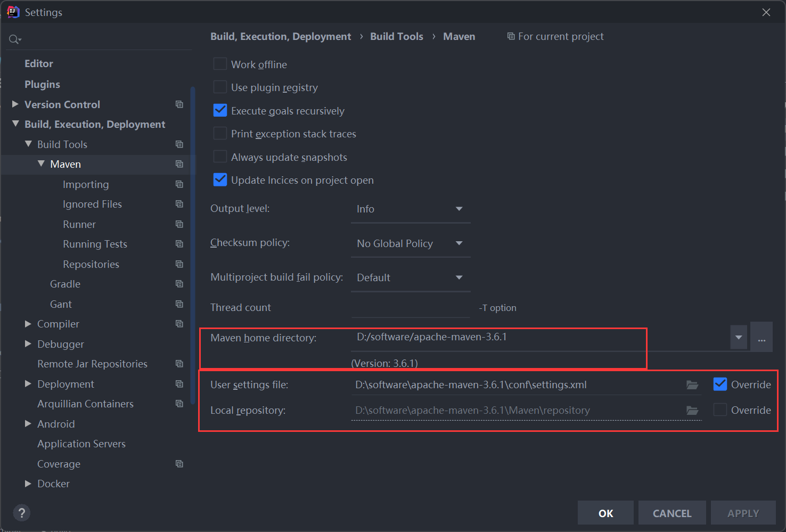Click folder browse icon for User settings file
Viewport: 786px width, 532px height.
[x=692, y=384]
